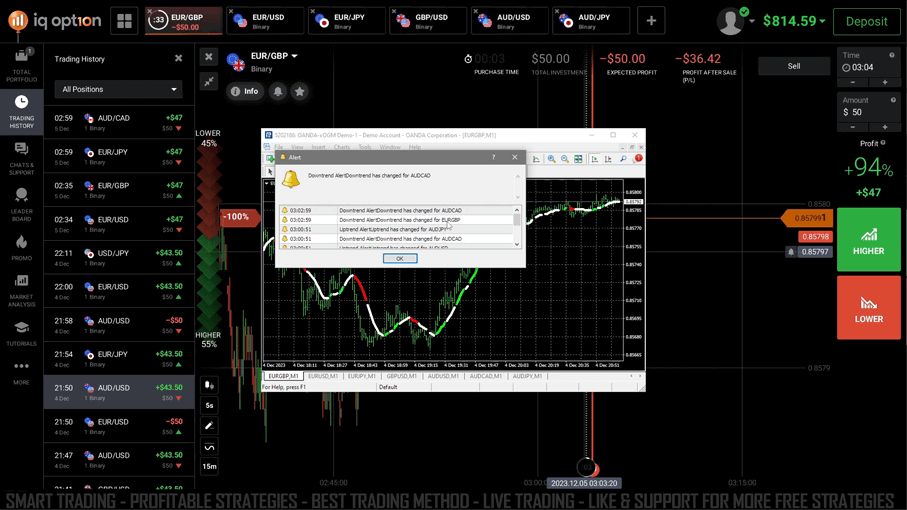Add a new asset tab with plus
Viewport: 907px width, 510px height.
(x=651, y=21)
